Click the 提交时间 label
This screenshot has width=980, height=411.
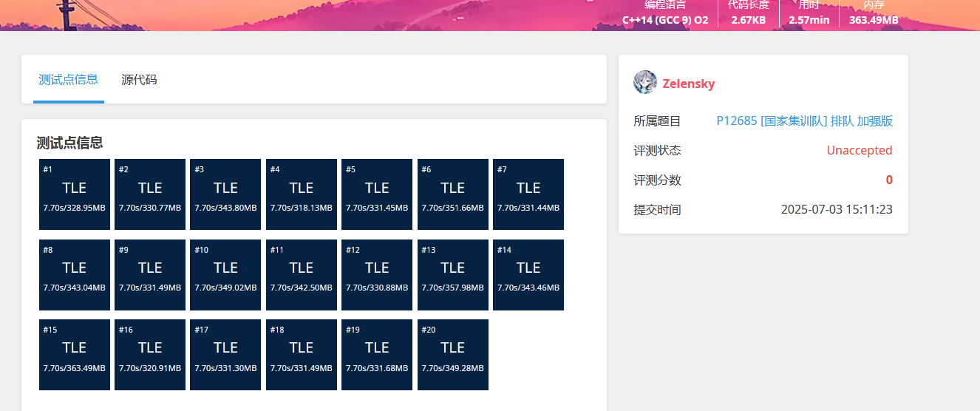coord(657,209)
